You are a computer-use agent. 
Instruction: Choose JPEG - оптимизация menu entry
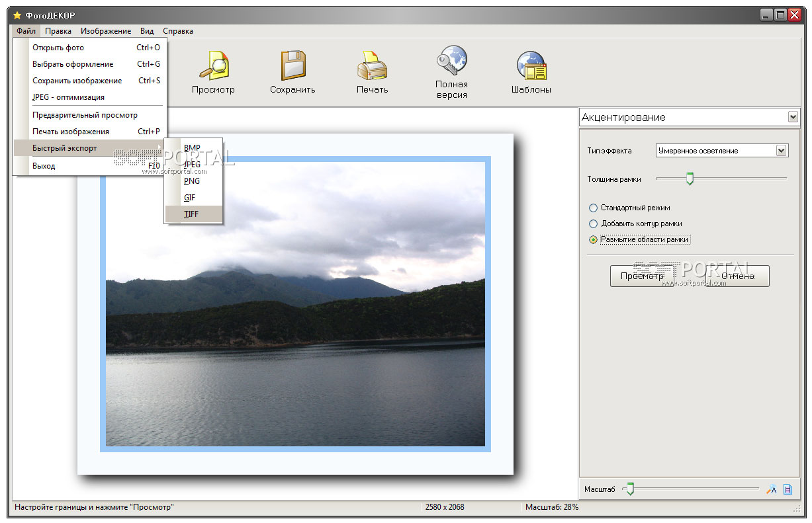tap(89, 97)
